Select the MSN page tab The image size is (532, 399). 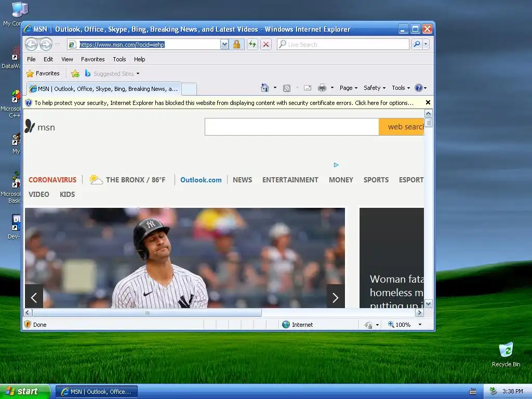click(x=104, y=89)
